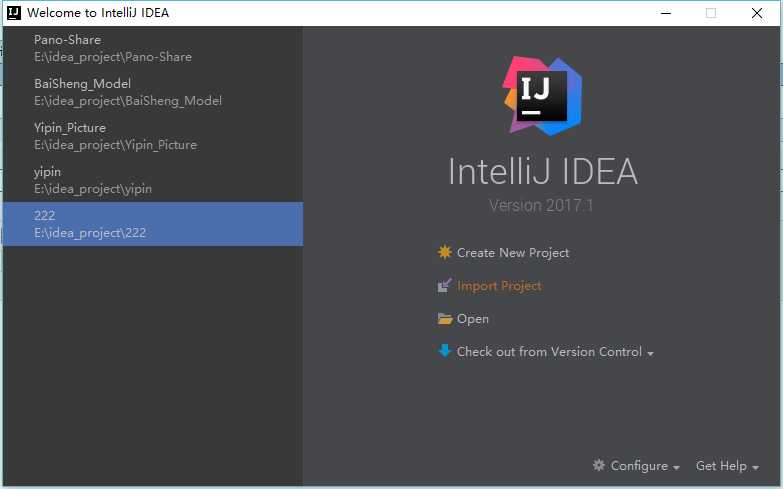Check out from Version Control

549,352
